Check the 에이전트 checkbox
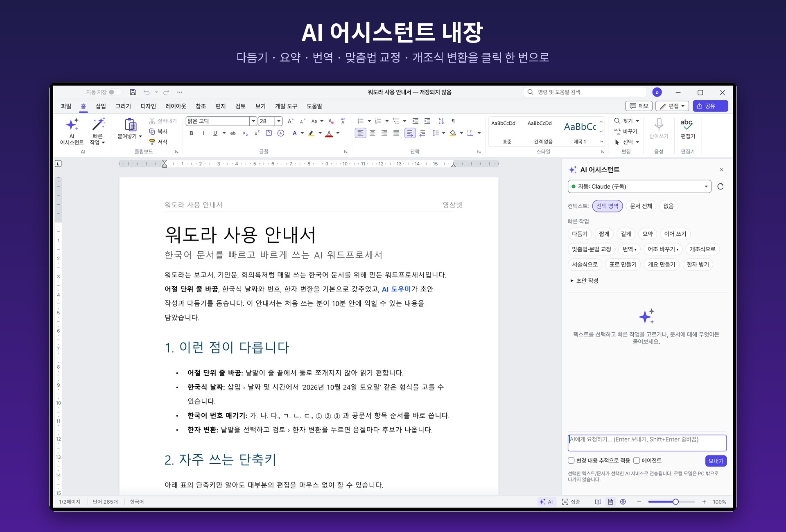 637,460
